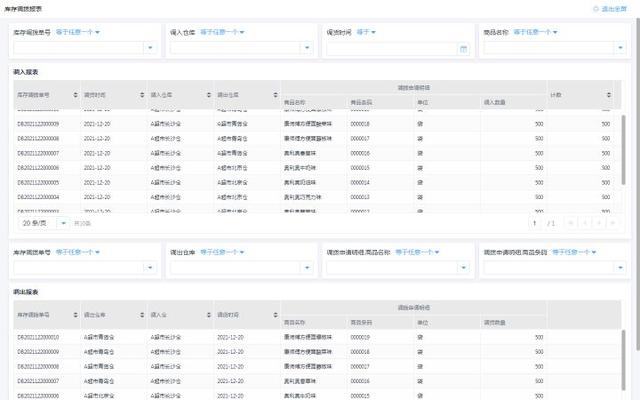Select DB202112200007 in 调入报表 table
The height and width of the screenshot is (400, 640).
pyautogui.click(x=38, y=153)
